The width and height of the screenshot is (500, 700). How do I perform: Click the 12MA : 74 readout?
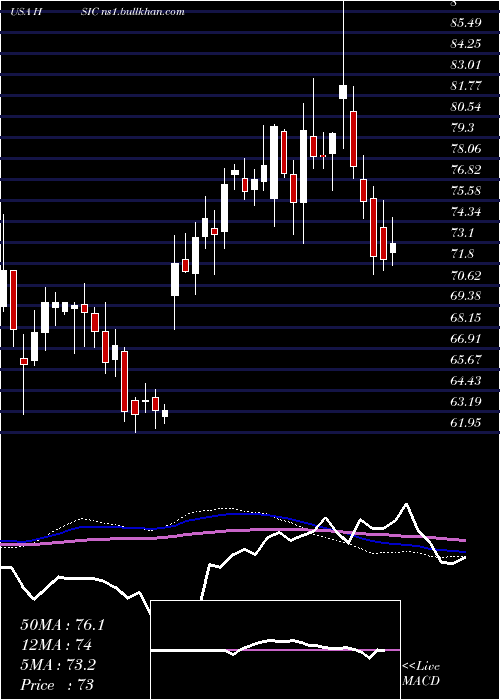point(56,645)
